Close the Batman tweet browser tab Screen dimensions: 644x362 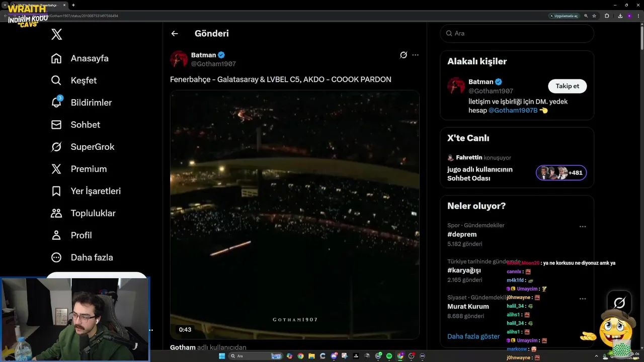pyautogui.click(x=64, y=5)
